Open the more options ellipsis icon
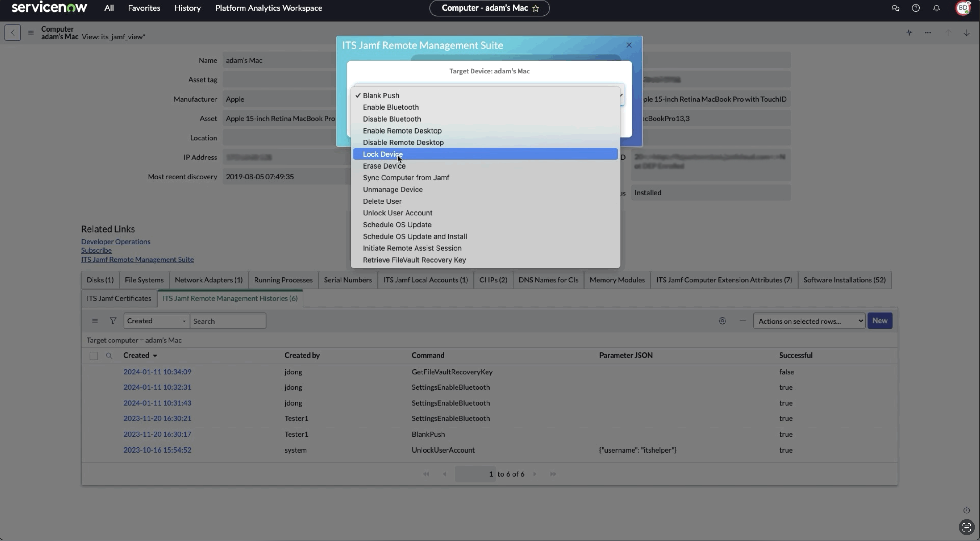980x541 pixels. click(x=928, y=33)
